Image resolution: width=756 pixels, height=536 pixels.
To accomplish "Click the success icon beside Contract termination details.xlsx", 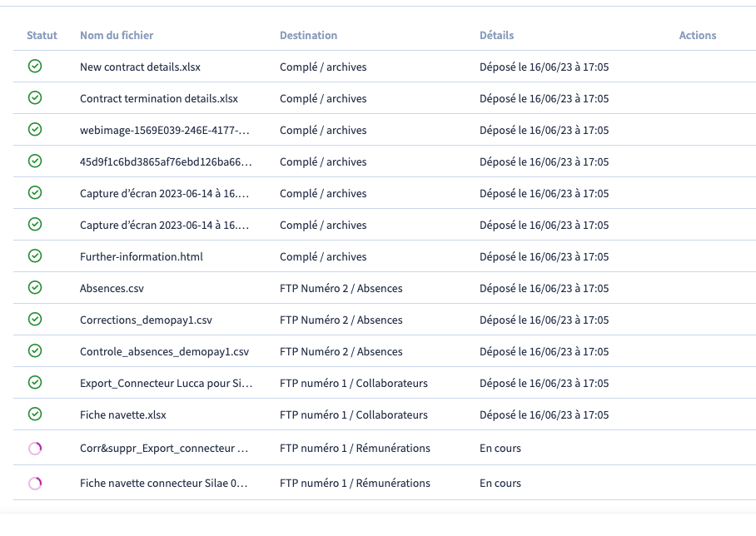I will (x=35, y=97).
